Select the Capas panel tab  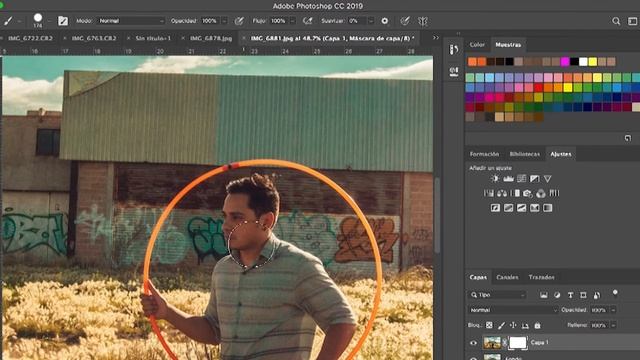[478, 277]
